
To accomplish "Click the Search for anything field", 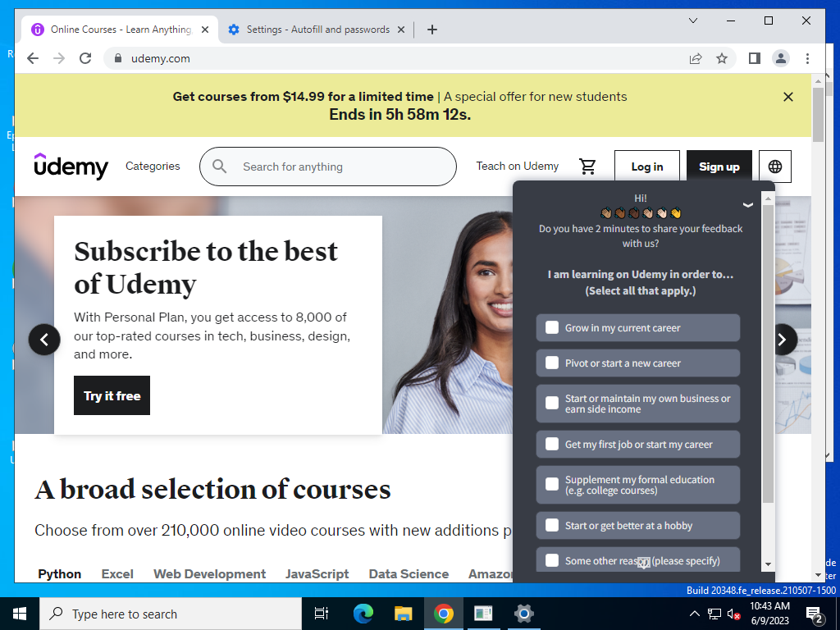I will tap(328, 167).
